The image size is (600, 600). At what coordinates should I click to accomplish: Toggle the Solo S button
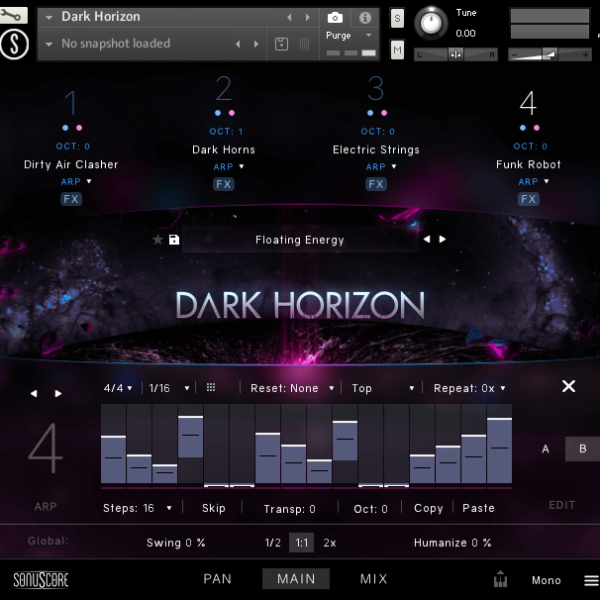pyautogui.click(x=397, y=18)
